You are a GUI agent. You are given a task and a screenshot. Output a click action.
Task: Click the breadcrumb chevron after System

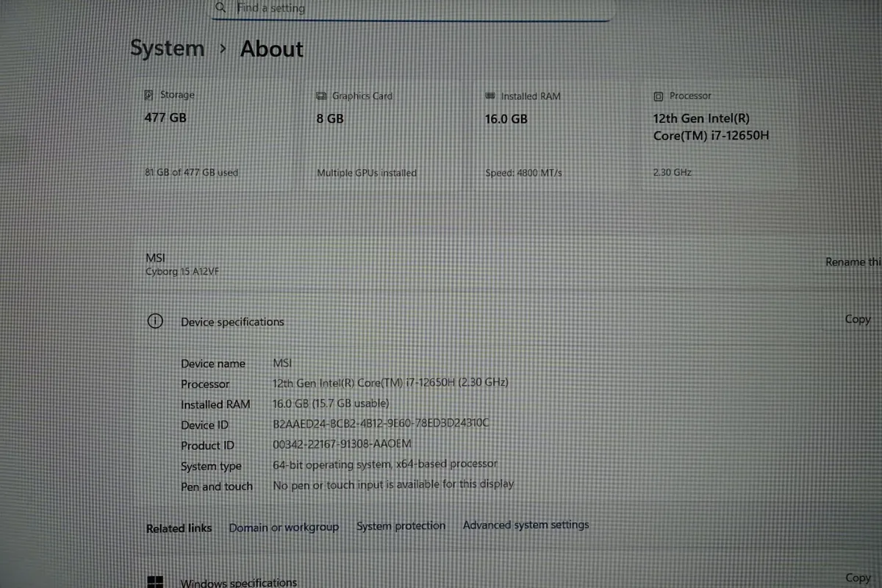pos(223,49)
